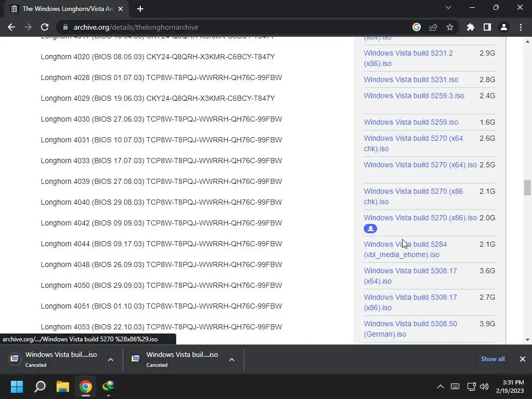Click the scrollbar down arrow
This screenshot has height=399, width=532.
click(527, 340)
